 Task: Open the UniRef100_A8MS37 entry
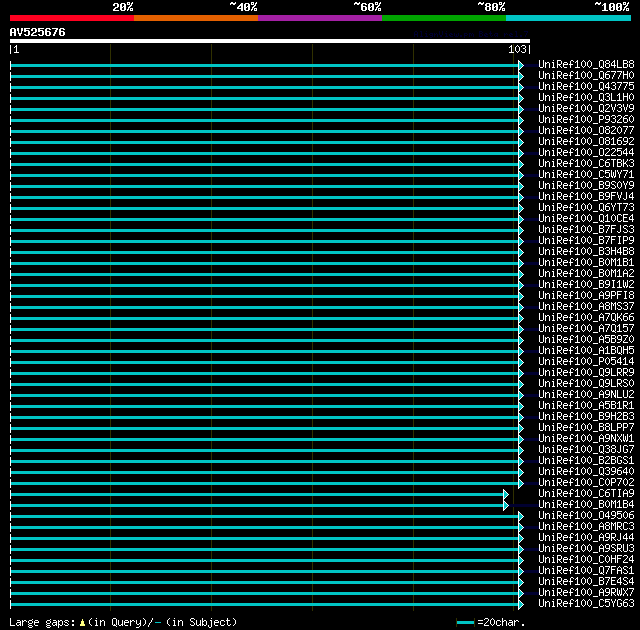click(x=586, y=307)
